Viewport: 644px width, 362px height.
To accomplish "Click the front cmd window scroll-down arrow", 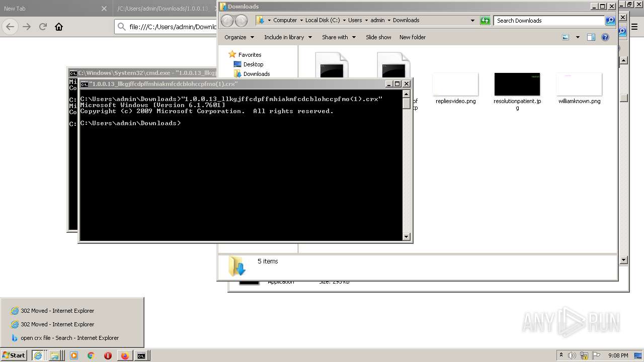I will coord(407,236).
